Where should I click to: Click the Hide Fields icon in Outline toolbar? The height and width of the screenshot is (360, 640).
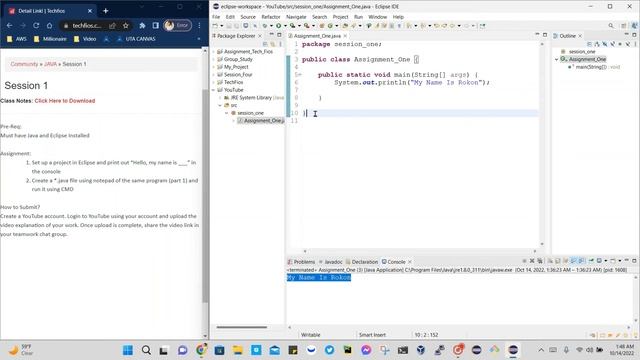click(x=605, y=44)
